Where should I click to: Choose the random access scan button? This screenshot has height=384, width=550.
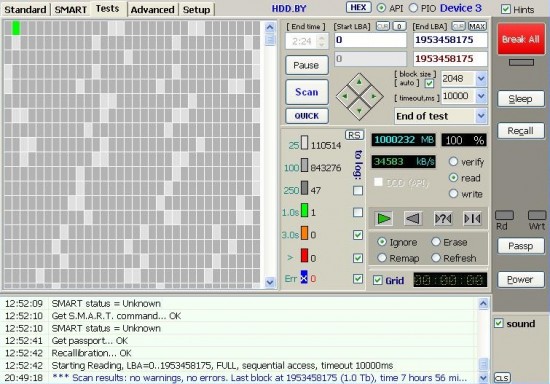pyautogui.click(x=443, y=219)
